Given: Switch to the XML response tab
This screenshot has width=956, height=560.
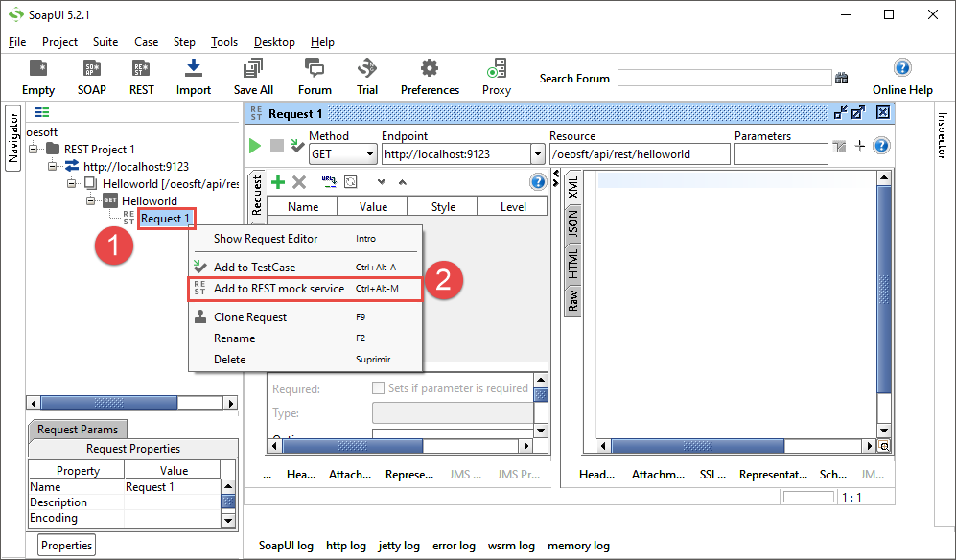Looking at the screenshot, I should 573,188.
